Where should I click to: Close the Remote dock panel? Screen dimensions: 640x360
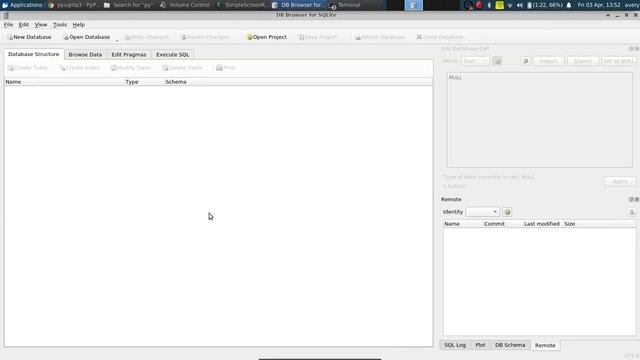point(637,199)
